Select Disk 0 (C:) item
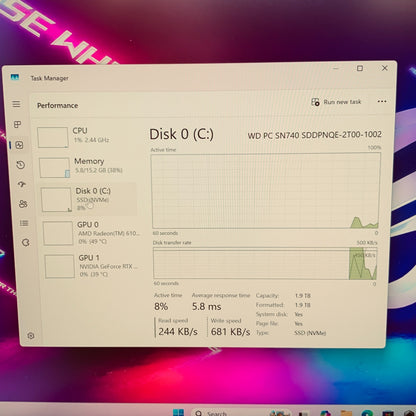The image size is (416, 416). tap(89, 199)
